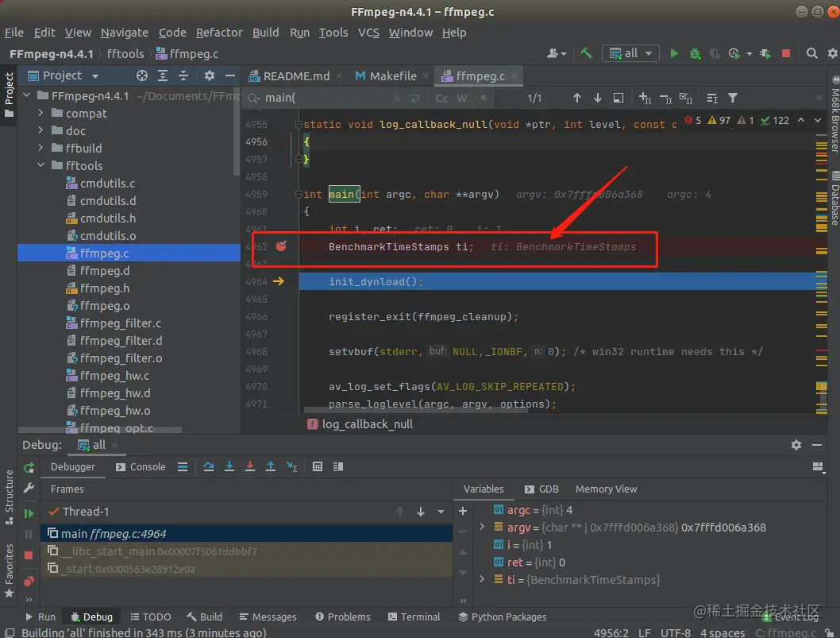Open search filter funnel icon

click(x=732, y=98)
